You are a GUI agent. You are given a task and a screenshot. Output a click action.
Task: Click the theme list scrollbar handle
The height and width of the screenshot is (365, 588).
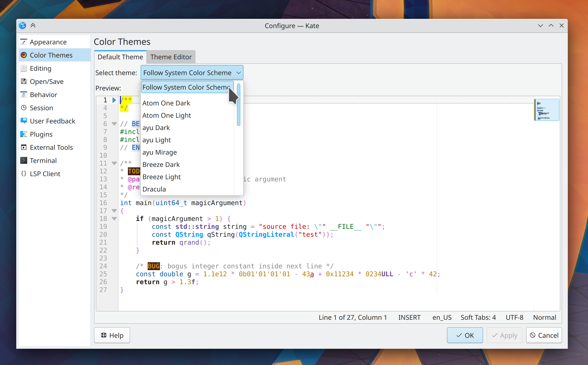pos(239,105)
